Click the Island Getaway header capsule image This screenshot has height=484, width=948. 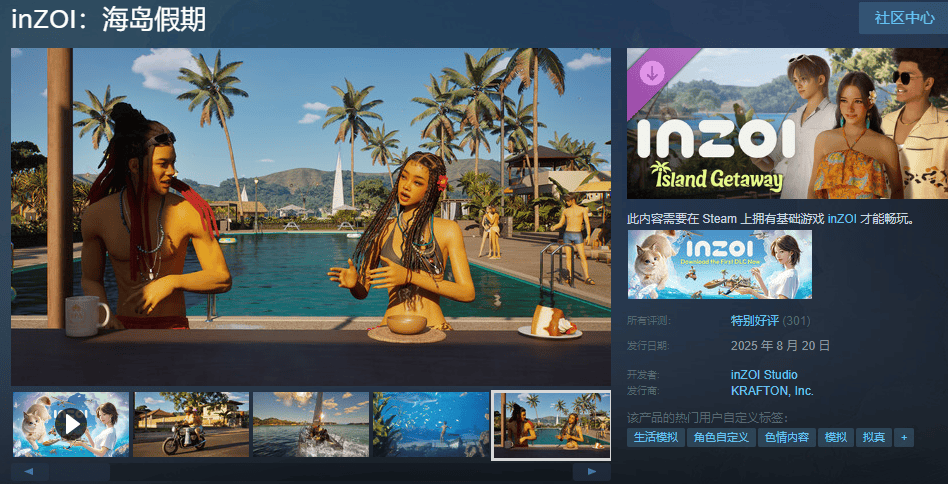[x=787, y=123]
